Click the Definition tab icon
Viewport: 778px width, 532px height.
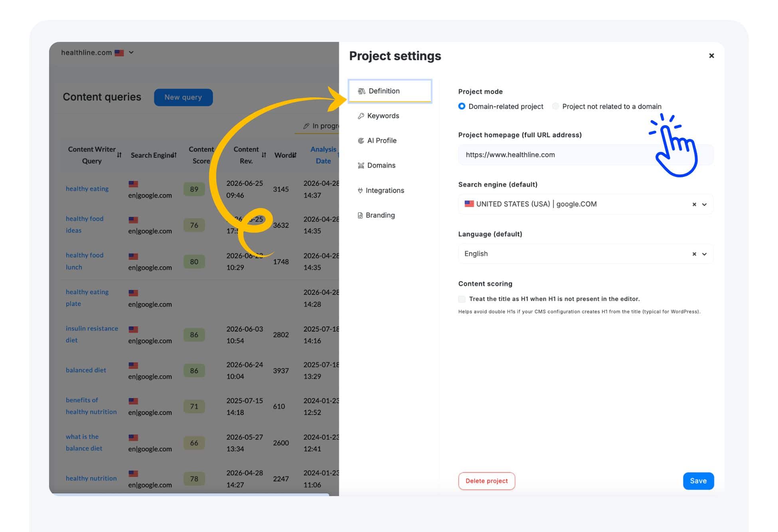click(x=361, y=91)
